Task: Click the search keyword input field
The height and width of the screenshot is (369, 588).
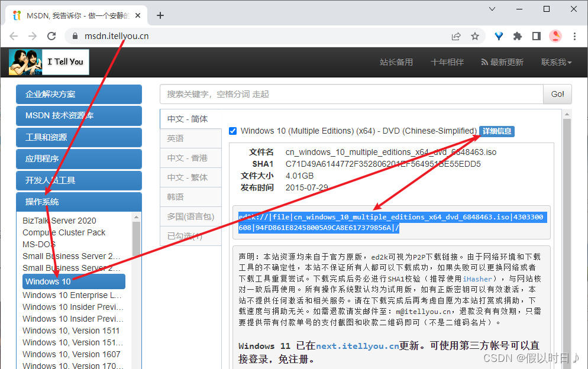Action: 351,94
